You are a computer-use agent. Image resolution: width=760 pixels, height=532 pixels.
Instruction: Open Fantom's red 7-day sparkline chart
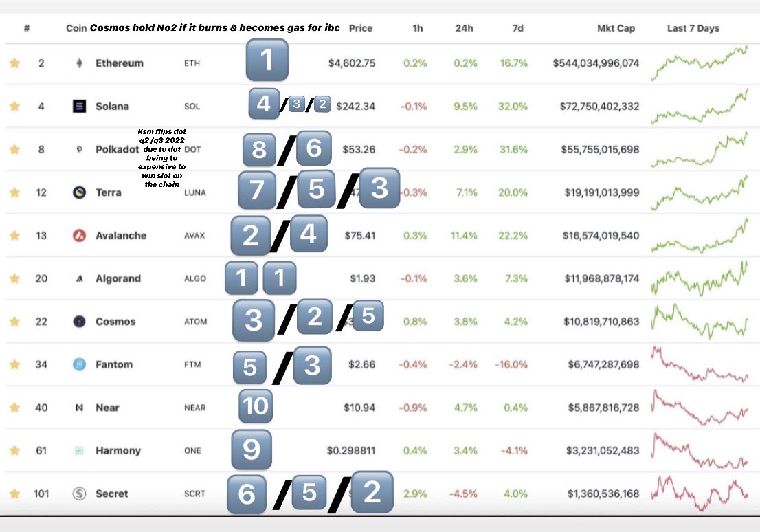pos(700,365)
